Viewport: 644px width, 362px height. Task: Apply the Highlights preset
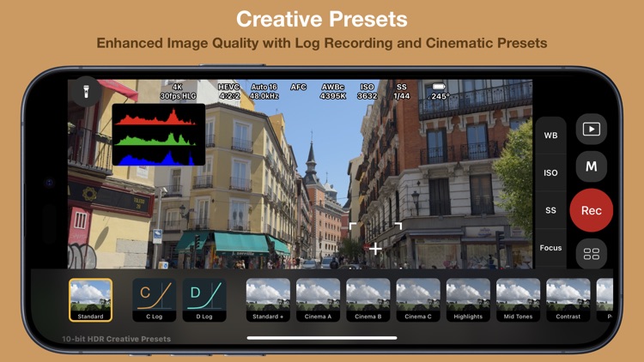click(468, 300)
